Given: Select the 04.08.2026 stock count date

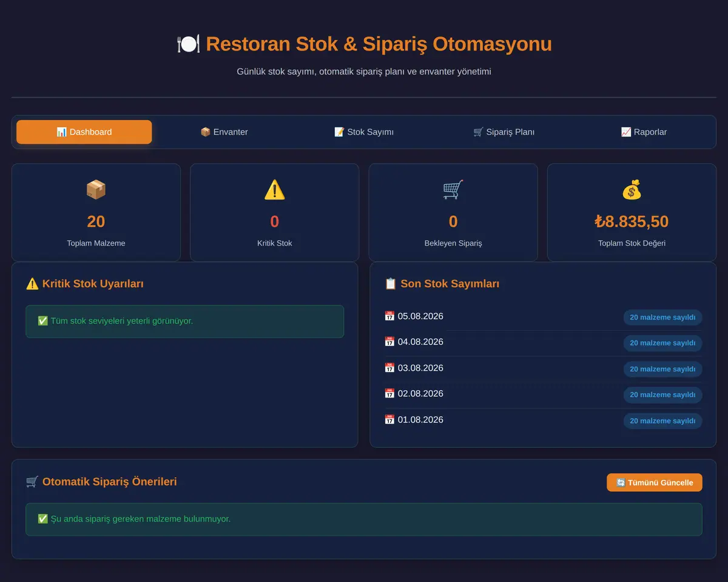Looking at the screenshot, I should (420, 342).
